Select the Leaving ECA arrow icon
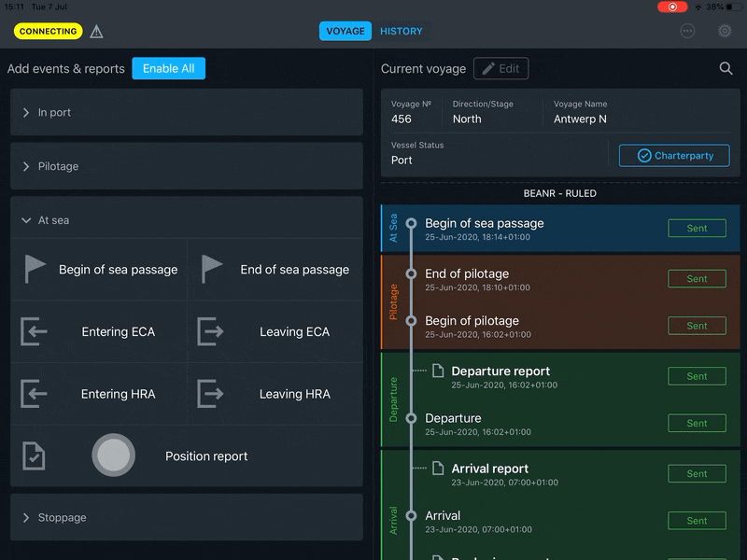Viewport: 747px width, 560px height. click(211, 331)
